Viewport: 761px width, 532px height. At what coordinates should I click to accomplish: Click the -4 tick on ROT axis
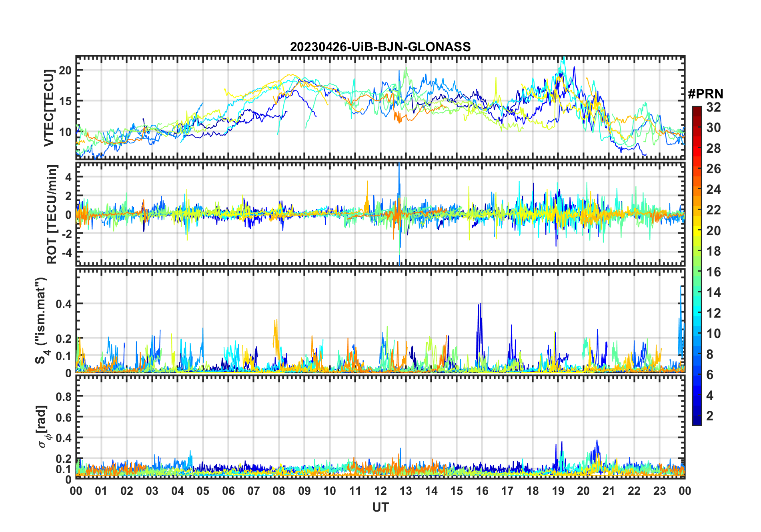tap(65, 252)
